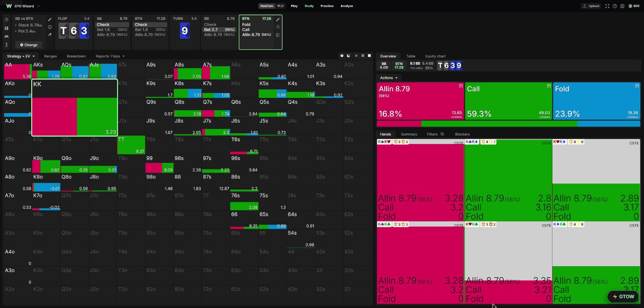
Task: Click the GTOW lightning button
Action: [x=623, y=296]
